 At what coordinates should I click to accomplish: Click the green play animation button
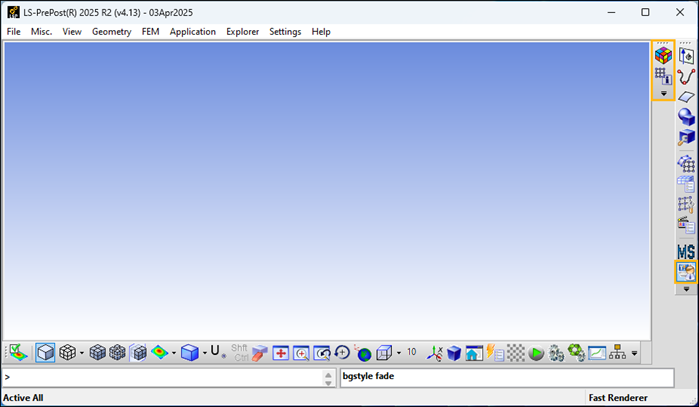pyautogui.click(x=536, y=353)
